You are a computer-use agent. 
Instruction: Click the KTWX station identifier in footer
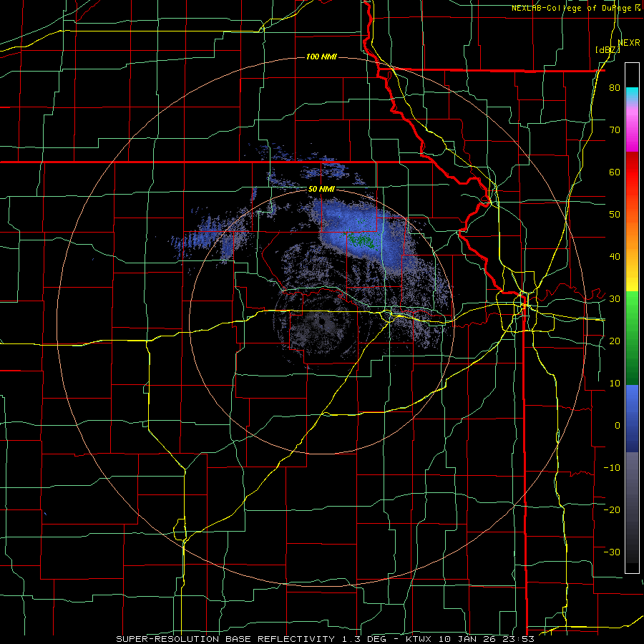[x=420, y=639]
